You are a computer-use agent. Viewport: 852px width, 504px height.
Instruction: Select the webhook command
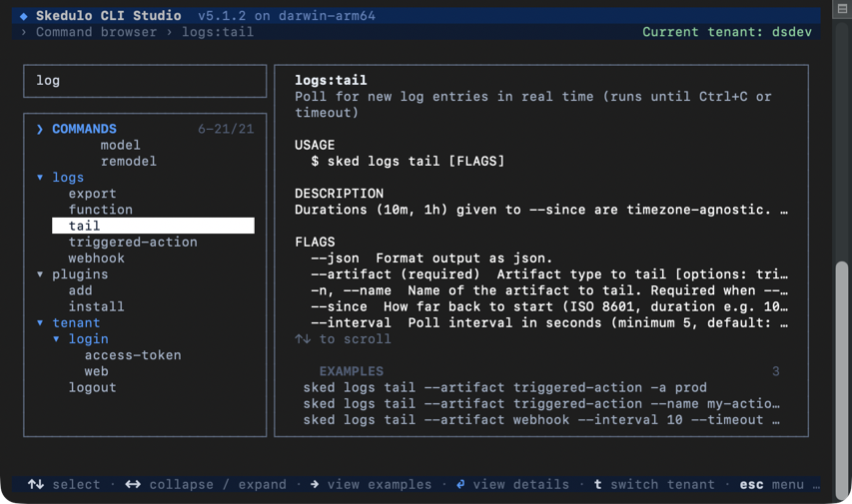point(96,257)
